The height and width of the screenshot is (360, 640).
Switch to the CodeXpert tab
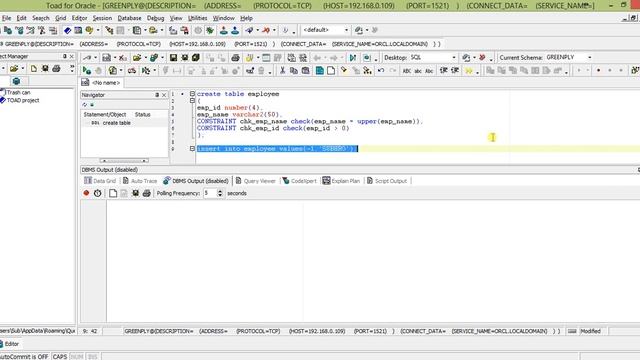(x=299, y=181)
